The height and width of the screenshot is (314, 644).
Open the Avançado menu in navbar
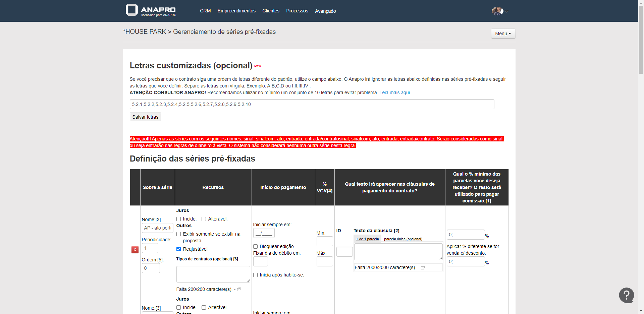click(325, 11)
